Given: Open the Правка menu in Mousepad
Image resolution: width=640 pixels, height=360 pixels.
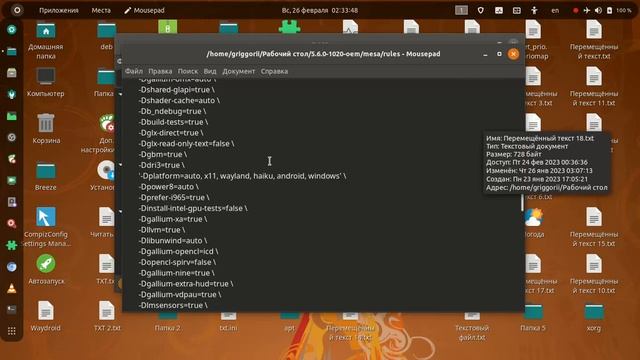Looking at the screenshot, I should pos(160,71).
